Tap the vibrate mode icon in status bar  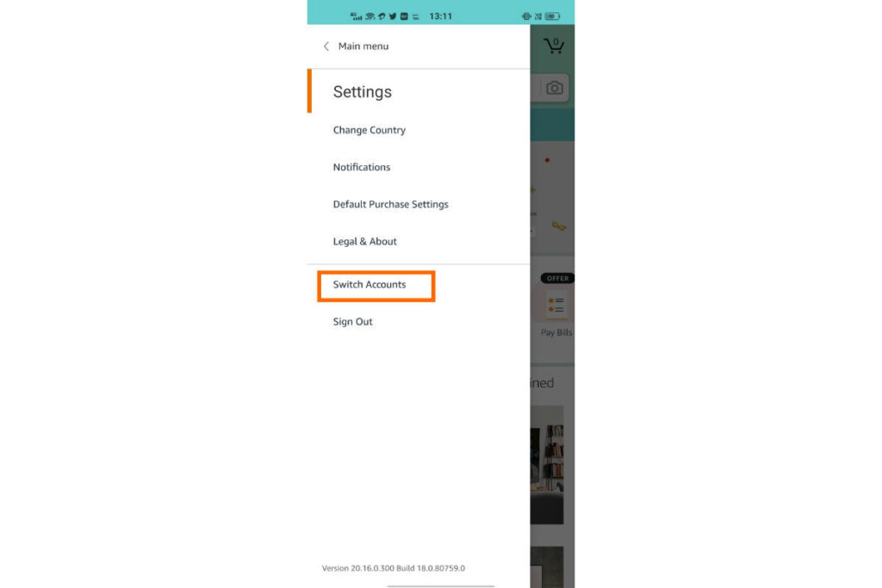(x=526, y=16)
